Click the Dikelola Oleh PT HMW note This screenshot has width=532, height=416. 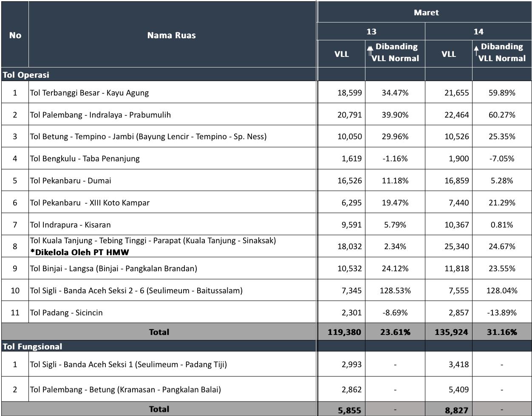tap(79, 252)
